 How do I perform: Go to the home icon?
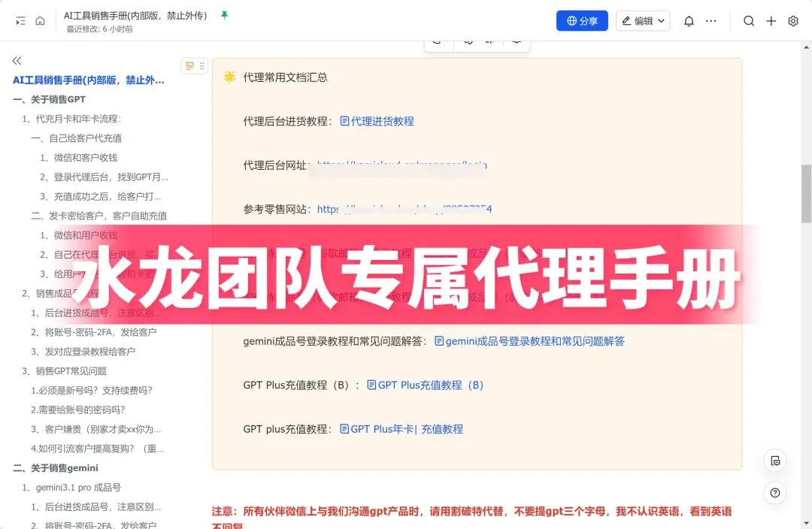(x=40, y=21)
